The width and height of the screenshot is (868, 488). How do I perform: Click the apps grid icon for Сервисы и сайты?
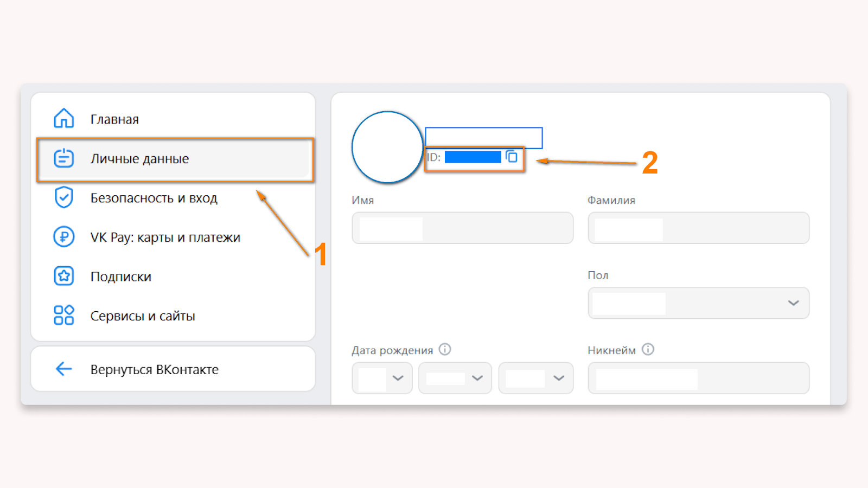coord(64,315)
